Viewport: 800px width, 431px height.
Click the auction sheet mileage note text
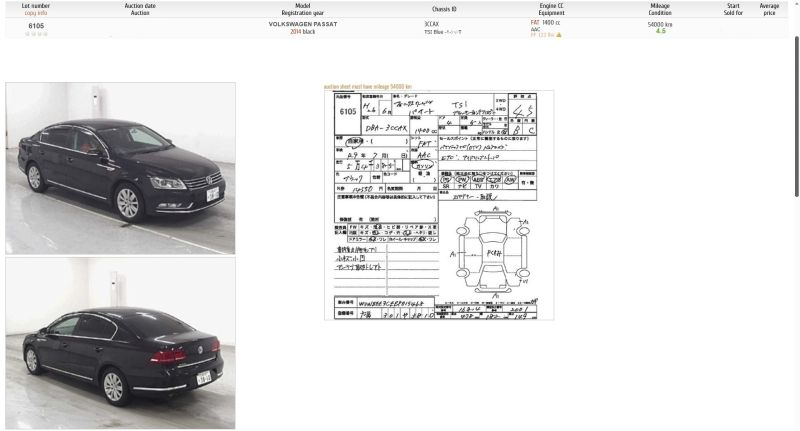(367, 87)
